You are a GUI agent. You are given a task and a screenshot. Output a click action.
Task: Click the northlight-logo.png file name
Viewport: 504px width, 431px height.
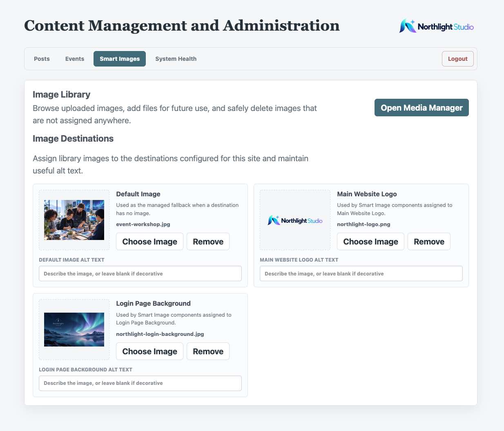pyautogui.click(x=364, y=224)
